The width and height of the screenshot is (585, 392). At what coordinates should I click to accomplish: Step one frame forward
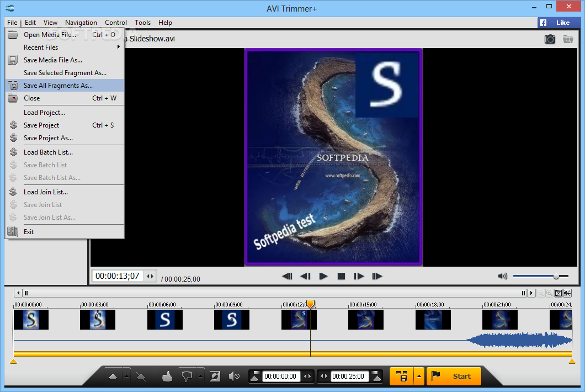click(359, 276)
